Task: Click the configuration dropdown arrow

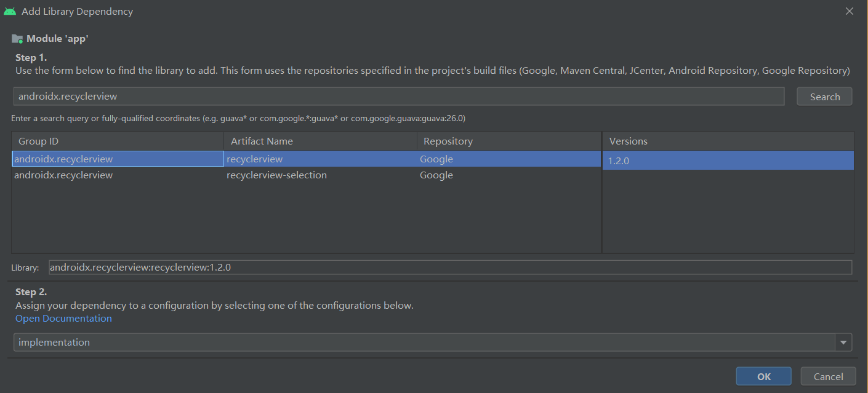Action: [843, 343]
